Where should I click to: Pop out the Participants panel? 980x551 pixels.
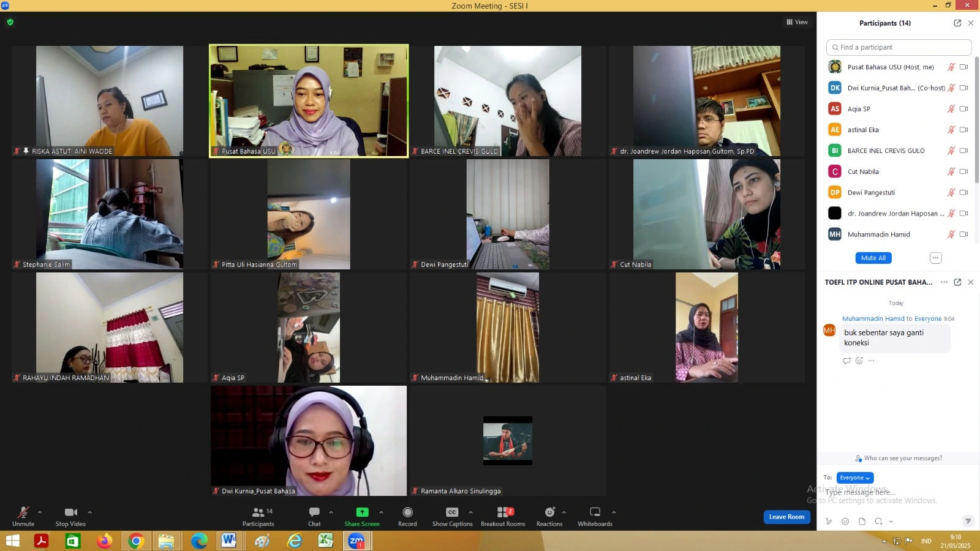coord(957,23)
